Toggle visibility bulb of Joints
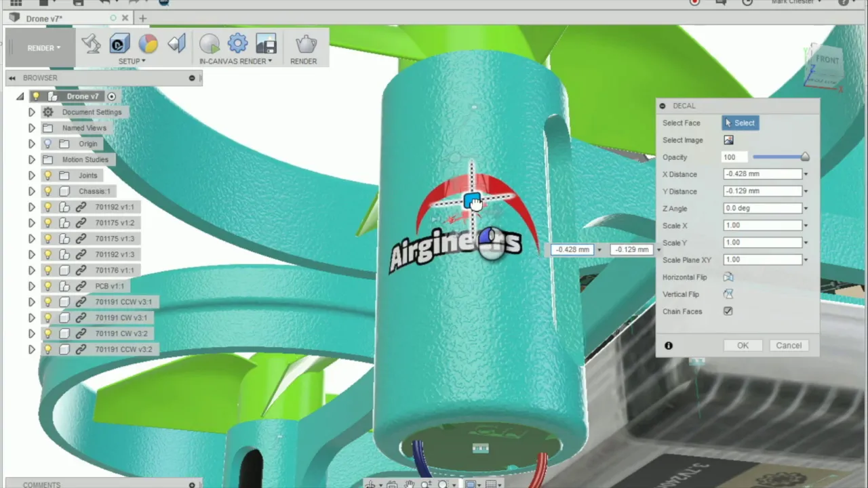Screen dimensions: 868x488 click(47, 176)
